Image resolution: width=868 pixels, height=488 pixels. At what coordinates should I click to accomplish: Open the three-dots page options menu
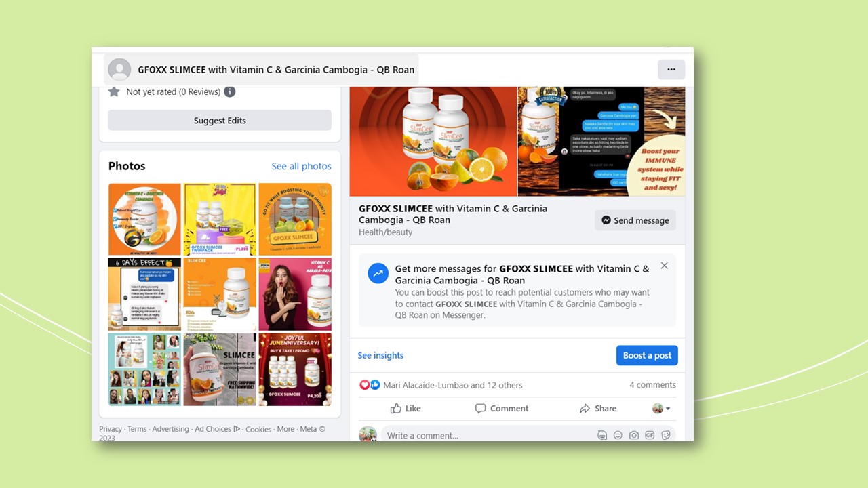coord(671,69)
